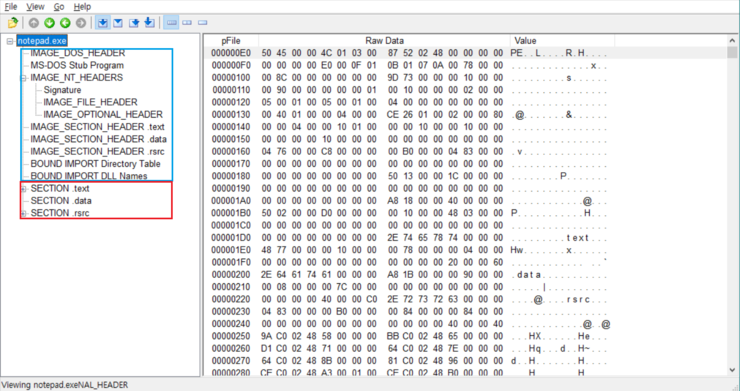Select IMAGE_NT_HEADERS tree item
The width and height of the screenshot is (740, 391).
point(76,77)
